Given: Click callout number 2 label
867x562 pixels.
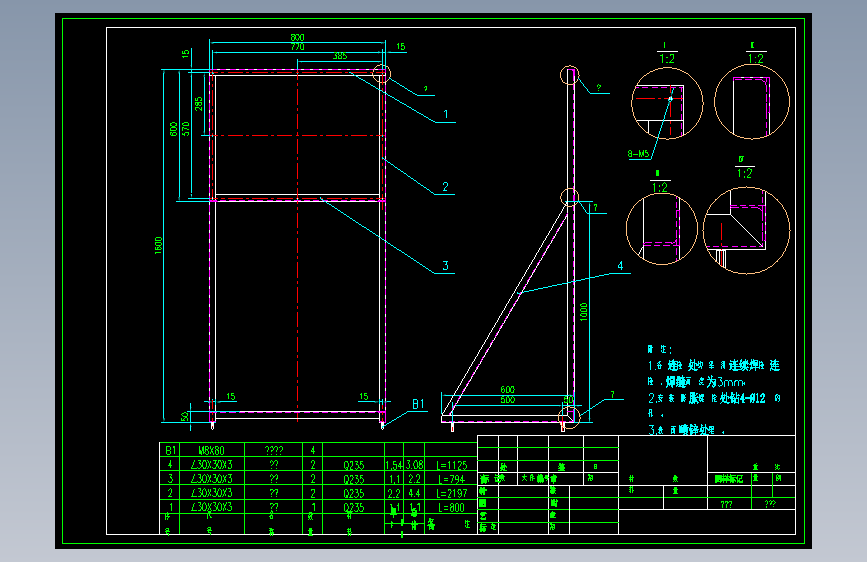Looking at the screenshot, I should coord(445,187).
